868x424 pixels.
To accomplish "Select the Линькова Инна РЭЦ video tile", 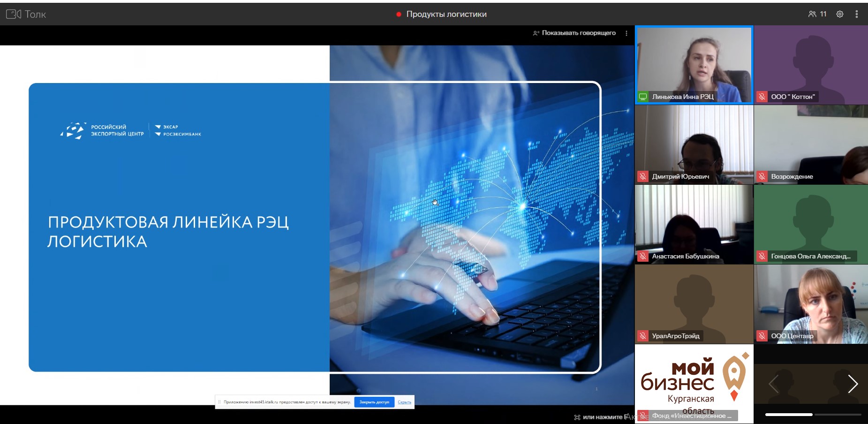I will coord(694,65).
